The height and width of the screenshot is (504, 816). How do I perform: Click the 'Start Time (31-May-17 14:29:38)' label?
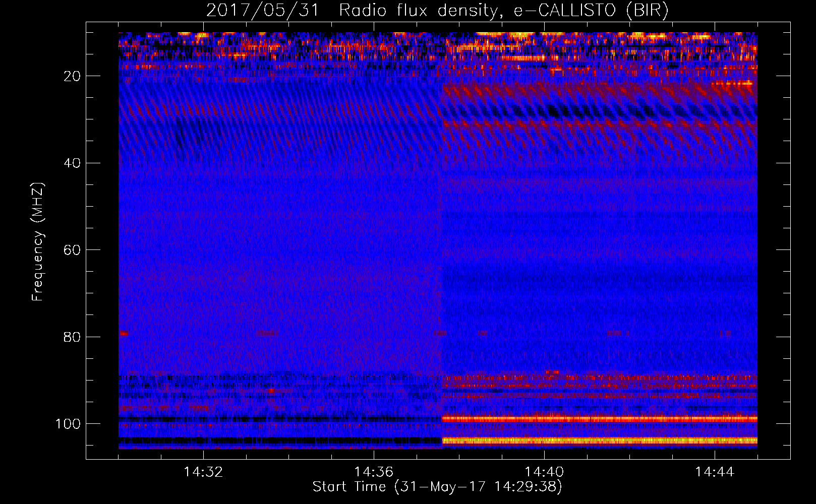click(437, 487)
